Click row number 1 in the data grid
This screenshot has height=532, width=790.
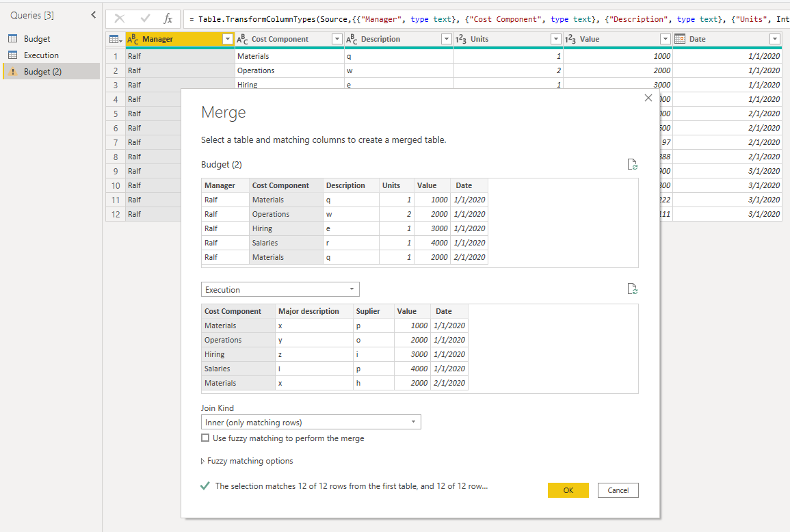(116, 57)
